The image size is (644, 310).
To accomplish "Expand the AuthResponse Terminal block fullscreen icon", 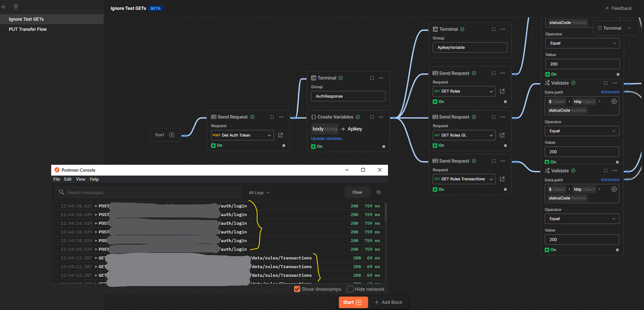I will coord(372,78).
